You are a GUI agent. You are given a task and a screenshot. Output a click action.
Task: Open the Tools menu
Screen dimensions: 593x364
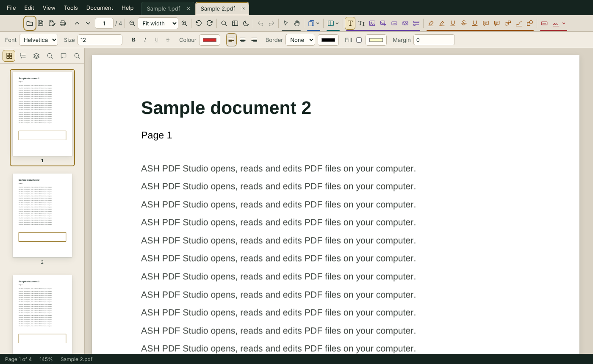pos(71,8)
